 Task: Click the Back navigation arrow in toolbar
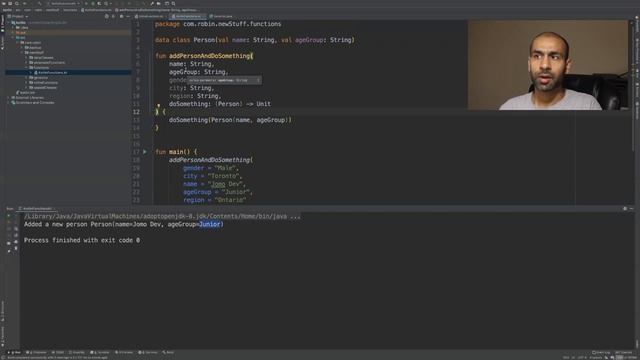coord(24,3)
